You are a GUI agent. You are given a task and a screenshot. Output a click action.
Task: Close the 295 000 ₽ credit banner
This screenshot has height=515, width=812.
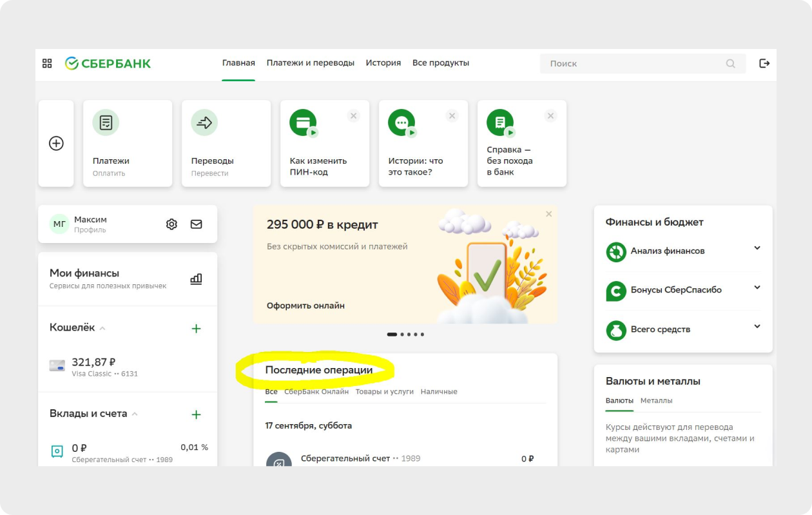(549, 214)
